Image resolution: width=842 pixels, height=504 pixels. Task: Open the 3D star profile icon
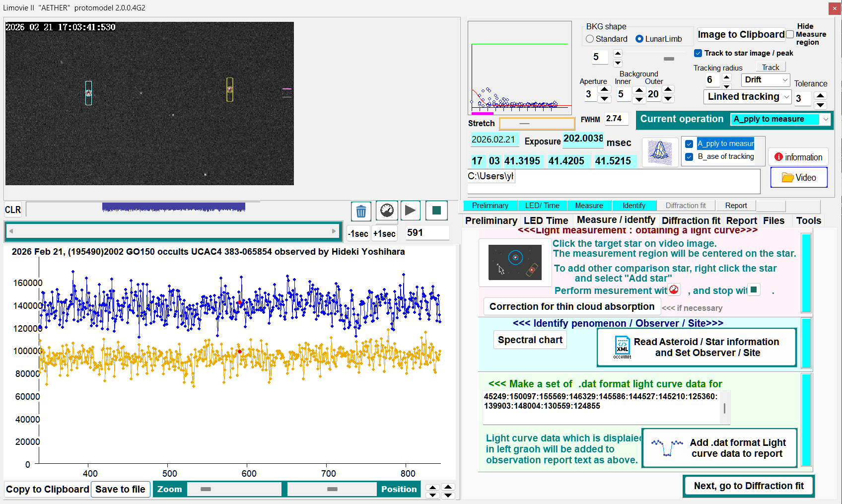tap(660, 151)
